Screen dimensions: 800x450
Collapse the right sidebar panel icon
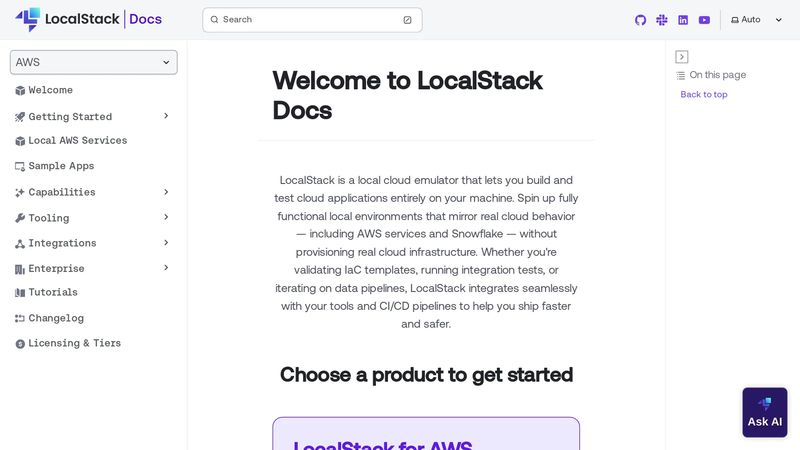click(682, 57)
